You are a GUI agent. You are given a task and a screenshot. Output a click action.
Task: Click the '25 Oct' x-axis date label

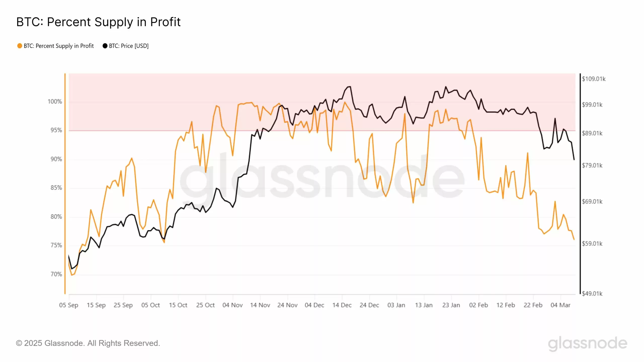click(205, 305)
